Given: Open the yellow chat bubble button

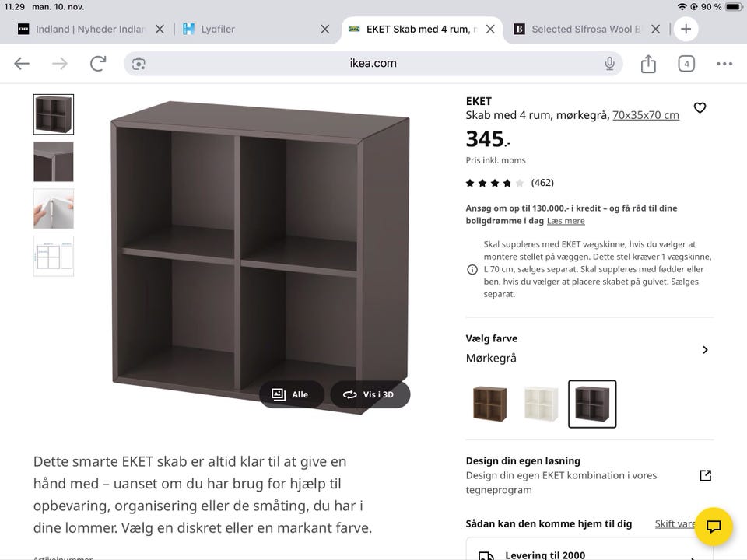Looking at the screenshot, I should 714,527.
